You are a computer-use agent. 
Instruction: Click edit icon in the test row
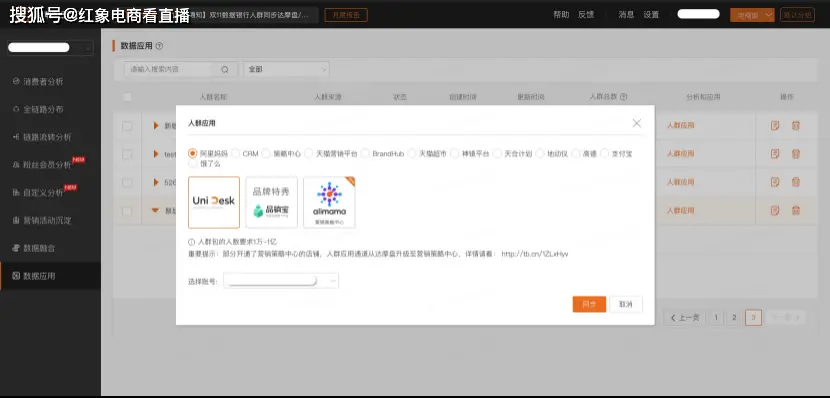coord(775,153)
